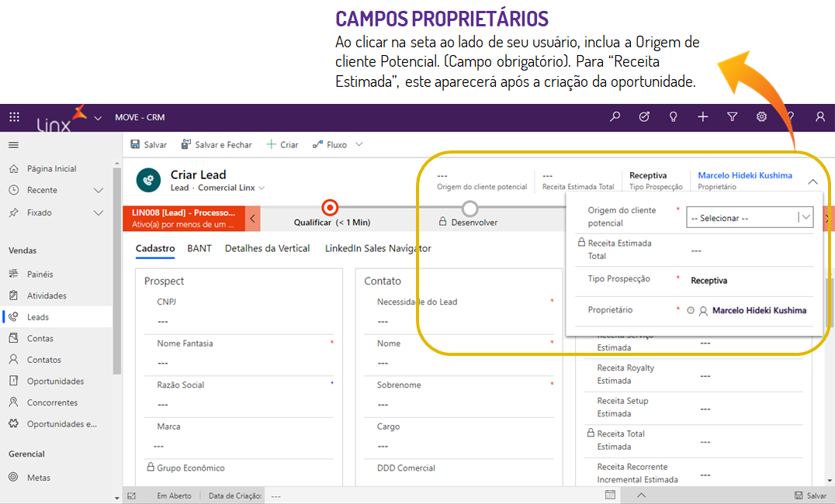Click the Receita Royalty Estimada field
This screenshot has height=504, width=835.
click(x=693, y=375)
